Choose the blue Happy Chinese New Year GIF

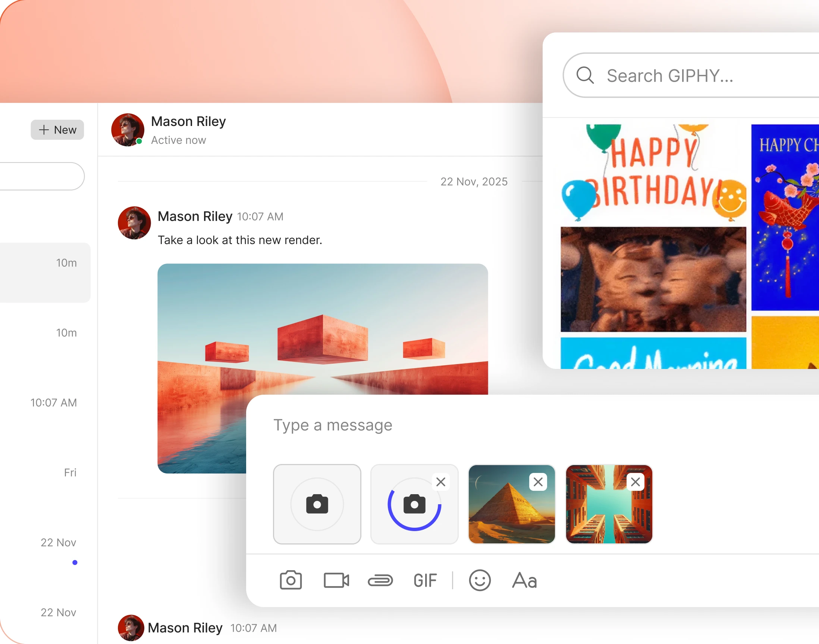pos(785,217)
